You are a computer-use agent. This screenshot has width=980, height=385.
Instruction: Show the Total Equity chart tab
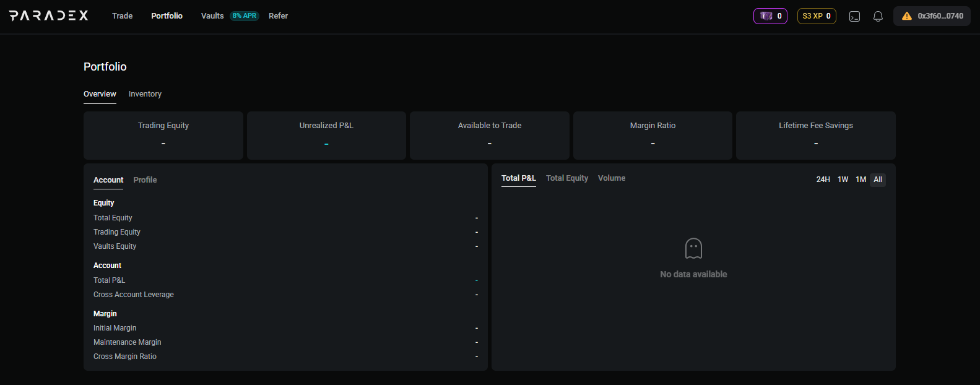click(x=566, y=178)
